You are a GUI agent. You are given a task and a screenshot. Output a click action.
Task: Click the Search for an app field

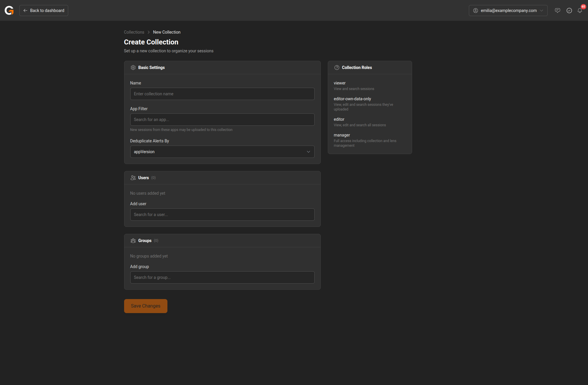[222, 120]
